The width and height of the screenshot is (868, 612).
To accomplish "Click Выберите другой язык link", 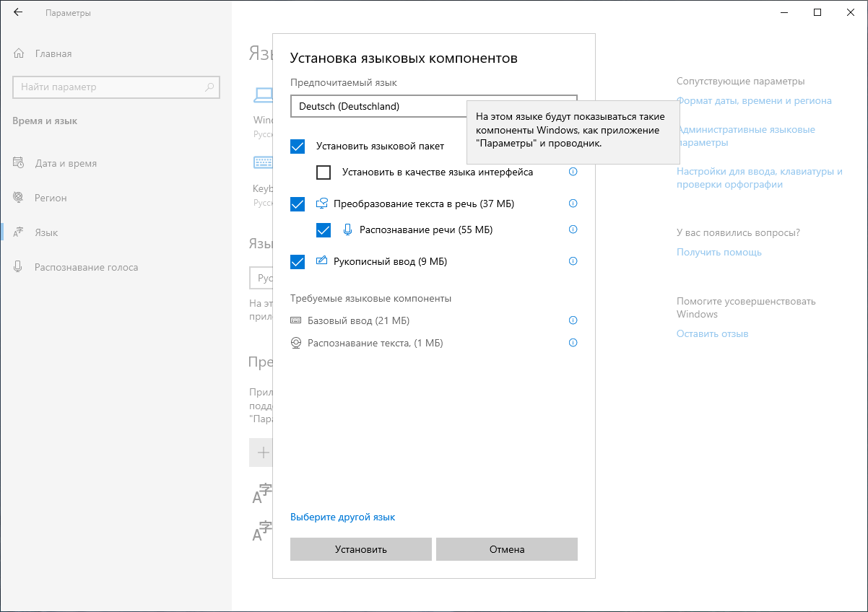I will pos(342,517).
